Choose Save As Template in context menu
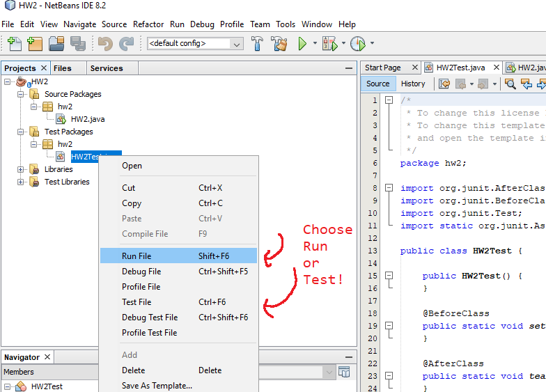The image size is (546, 392). pos(178,386)
